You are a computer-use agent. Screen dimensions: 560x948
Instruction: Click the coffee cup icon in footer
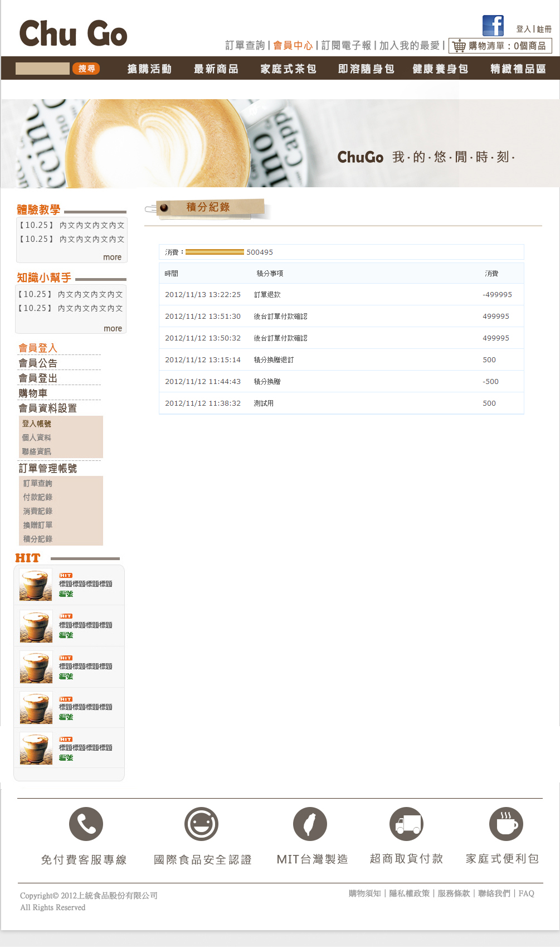point(506,824)
